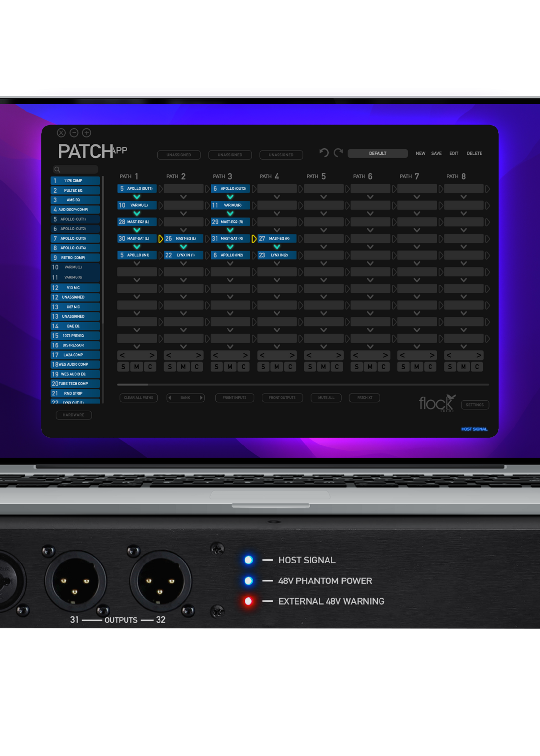The width and height of the screenshot is (540, 756).
Task: Open Front Inputs view
Action: pyautogui.click(x=234, y=398)
